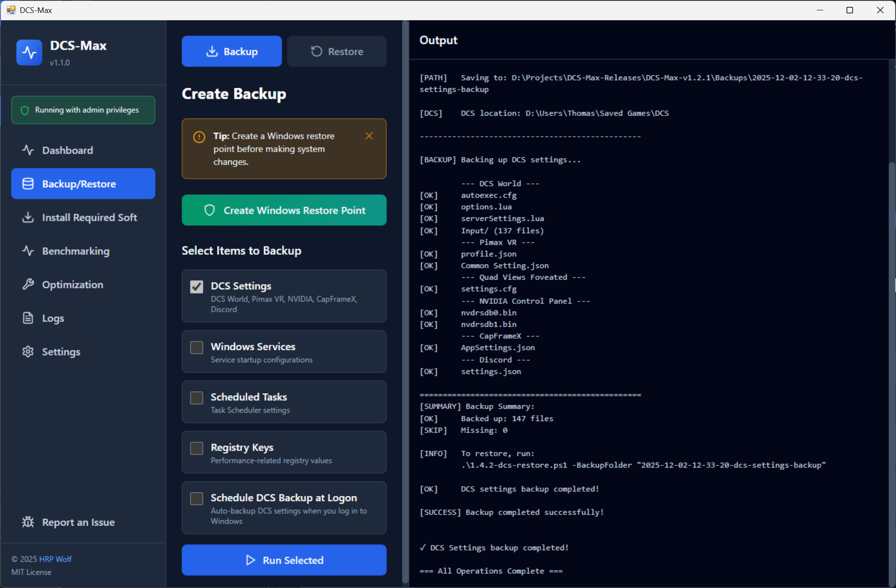Screen dimensions: 896x588
Task: Tick the Registry Keys checkbox
Action: [197, 448]
